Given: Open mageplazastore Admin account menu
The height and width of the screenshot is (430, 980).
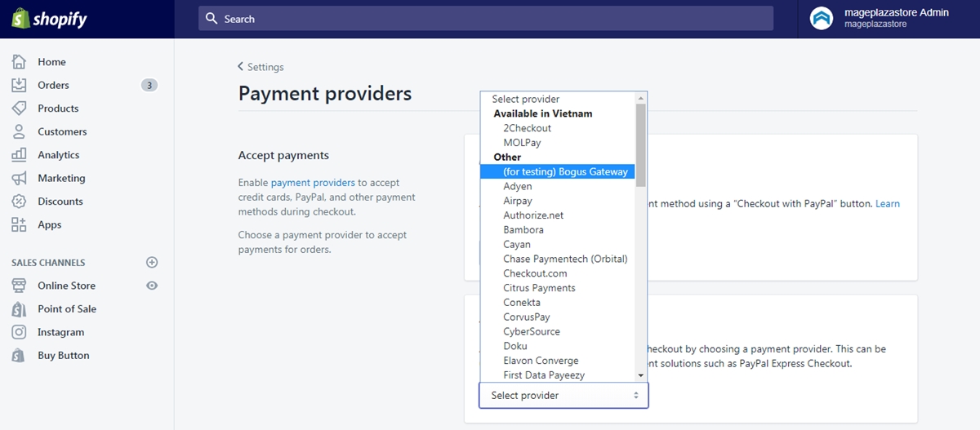Looking at the screenshot, I should point(879,18).
